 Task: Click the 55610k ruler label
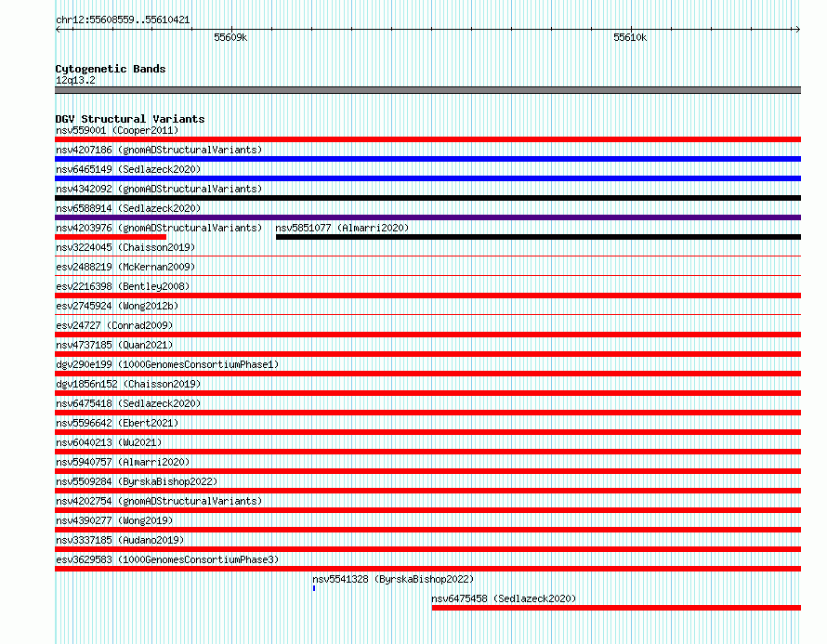630,37
